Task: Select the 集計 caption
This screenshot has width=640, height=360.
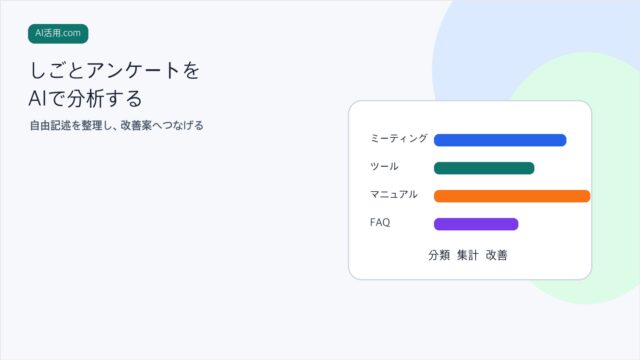Action: click(x=468, y=255)
